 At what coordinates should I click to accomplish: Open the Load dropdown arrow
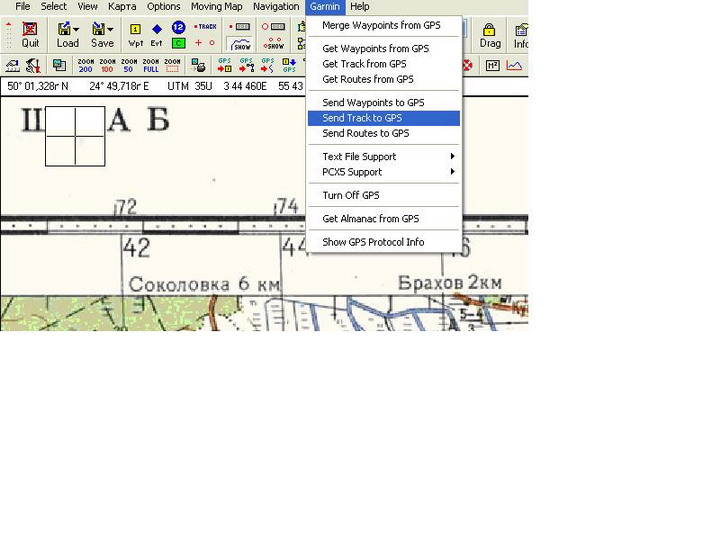[x=76, y=30]
